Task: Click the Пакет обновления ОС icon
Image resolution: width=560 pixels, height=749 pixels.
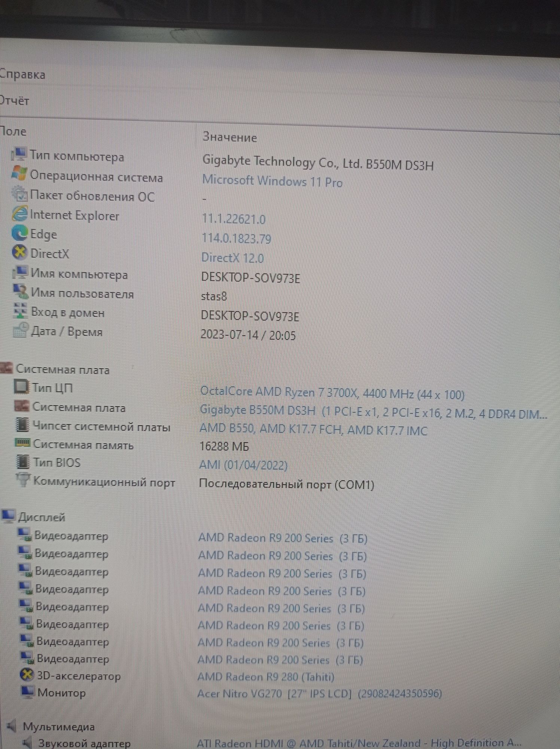Action: pyautogui.click(x=19, y=194)
